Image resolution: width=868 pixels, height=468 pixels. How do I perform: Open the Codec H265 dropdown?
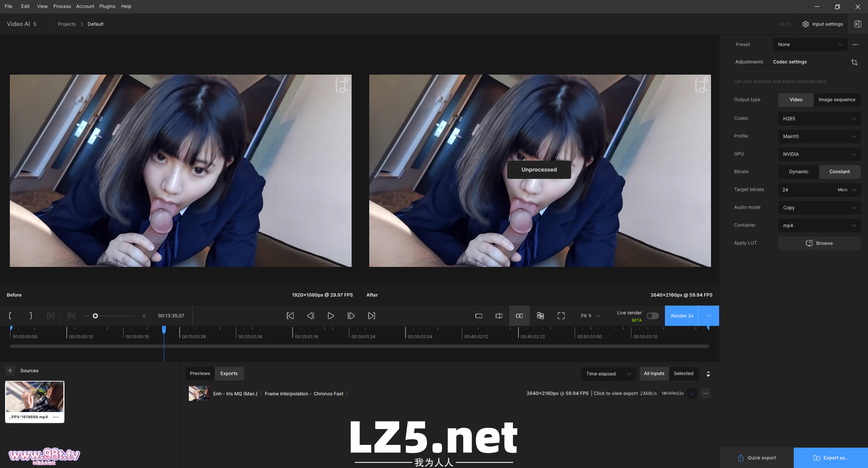[819, 119]
